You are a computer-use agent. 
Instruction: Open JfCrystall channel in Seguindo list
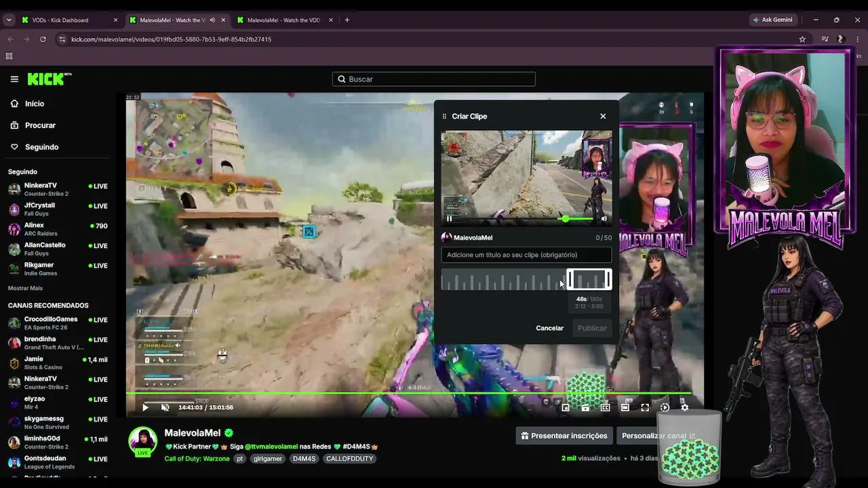[58, 209]
